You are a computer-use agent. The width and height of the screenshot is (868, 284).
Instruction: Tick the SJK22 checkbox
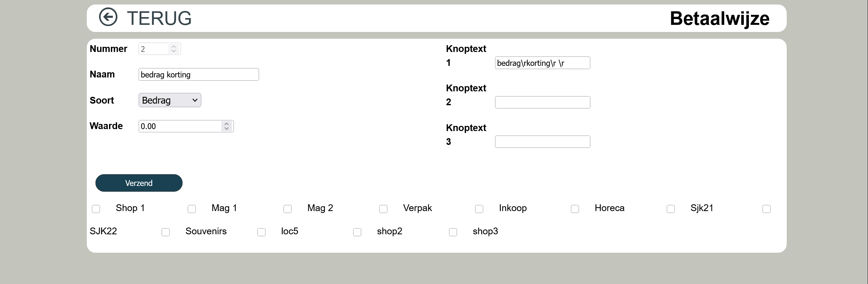click(x=766, y=209)
